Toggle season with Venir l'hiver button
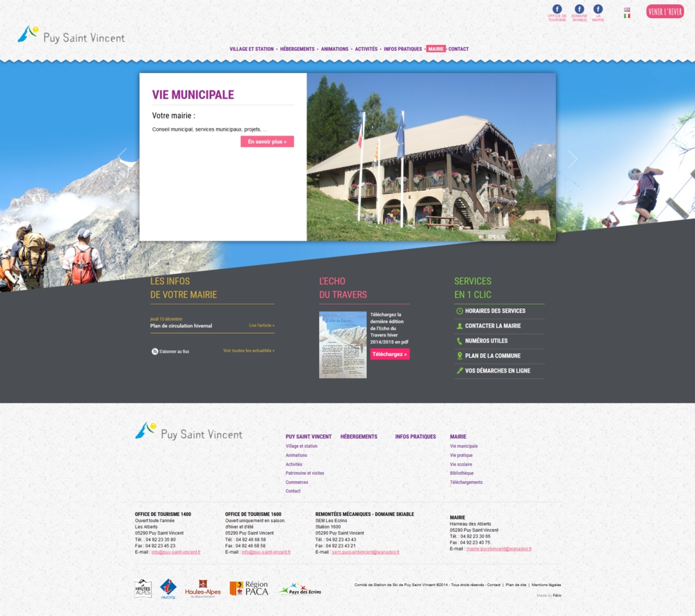This screenshot has height=616, width=695. click(x=665, y=12)
